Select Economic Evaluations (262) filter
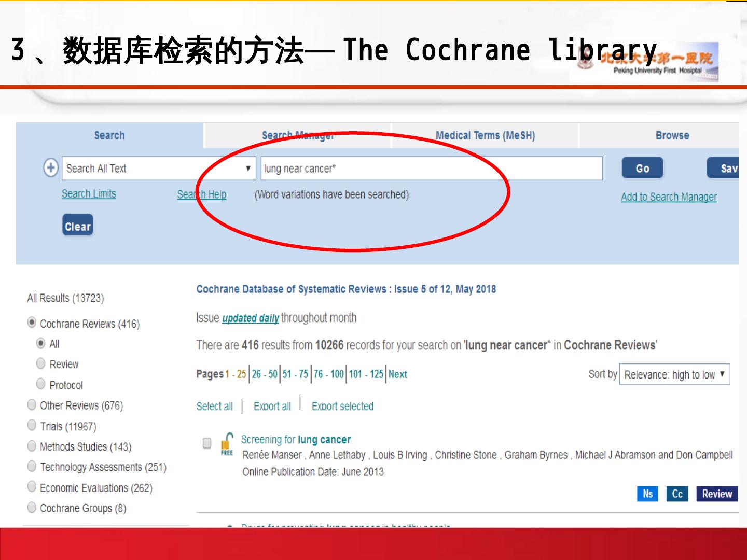The width and height of the screenshot is (747, 560). pyautogui.click(x=32, y=487)
